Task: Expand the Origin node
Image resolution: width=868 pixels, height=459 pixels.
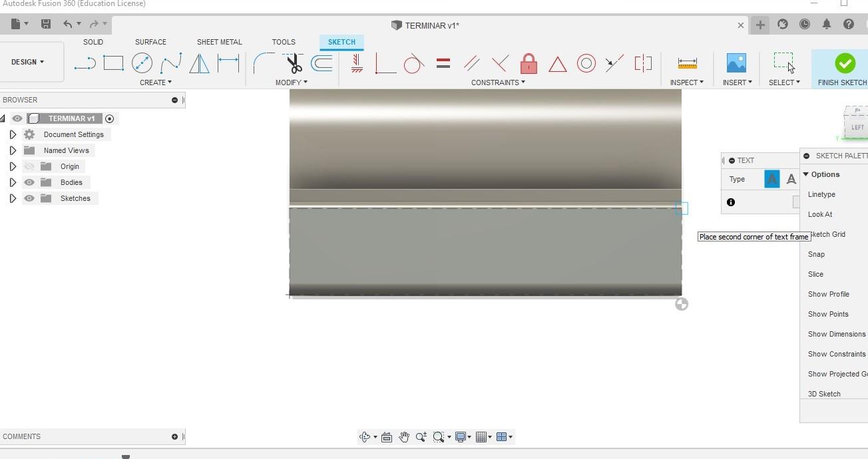Action: 13,166
